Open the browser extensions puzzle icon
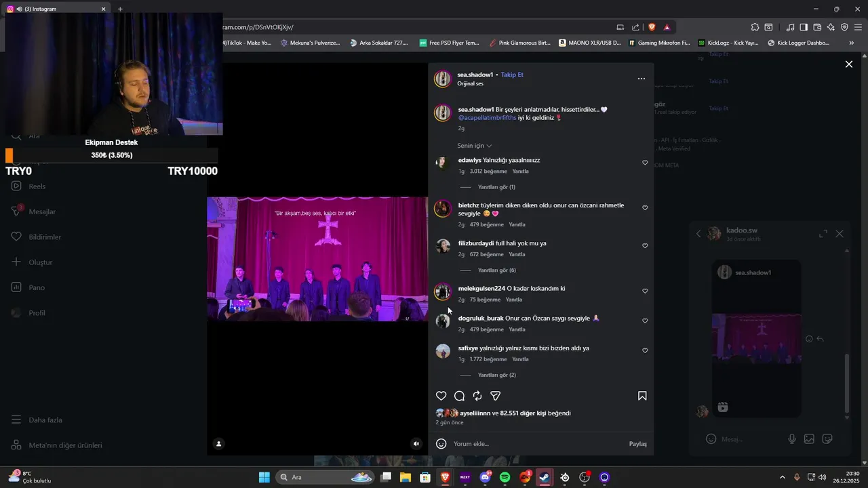Screen dimensions: 868x488 click(x=755, y=27)
